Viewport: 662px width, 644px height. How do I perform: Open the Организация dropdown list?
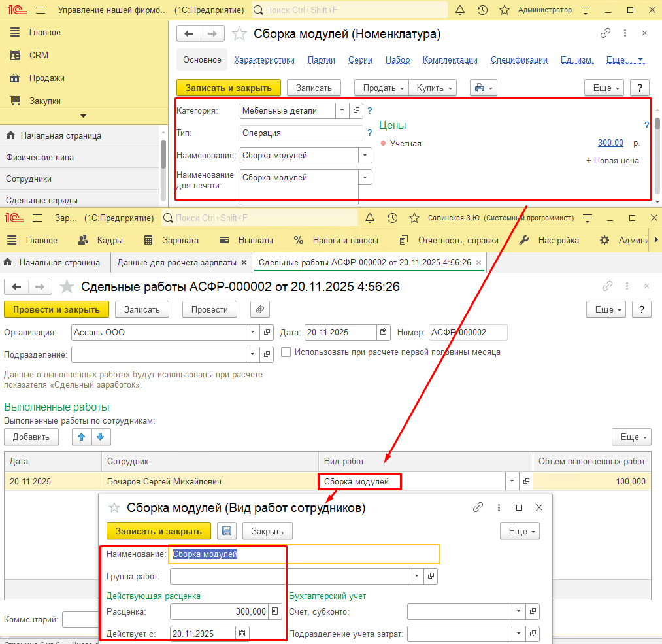(x=253, y=332)
